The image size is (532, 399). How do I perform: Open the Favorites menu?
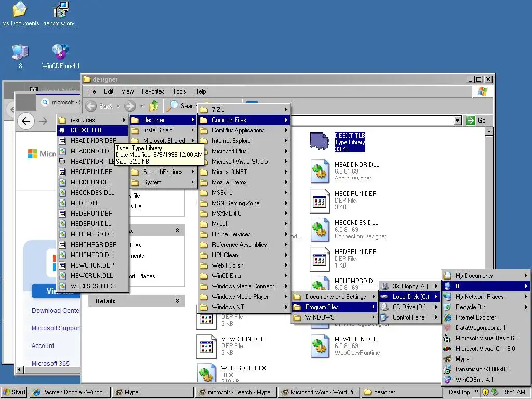(x=153, y=91)
